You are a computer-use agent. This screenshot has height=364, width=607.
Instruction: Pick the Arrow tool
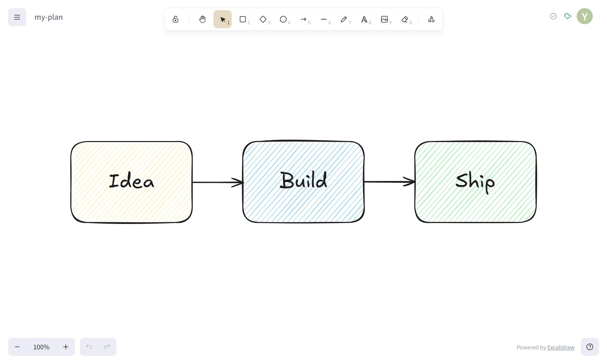pos(304,19)
